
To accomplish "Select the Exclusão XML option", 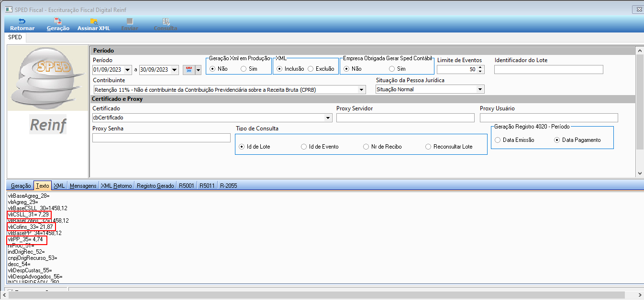I will point(311,69).
